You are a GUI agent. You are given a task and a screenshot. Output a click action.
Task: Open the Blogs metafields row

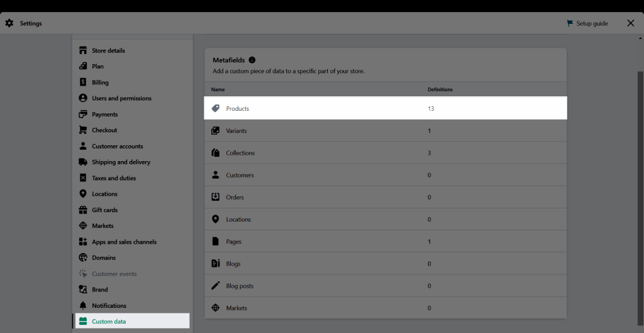(x=386, y=264)
